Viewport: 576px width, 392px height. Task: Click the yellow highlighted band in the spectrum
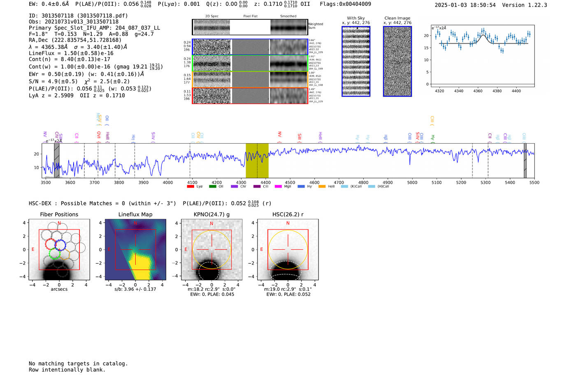(257, 160)
